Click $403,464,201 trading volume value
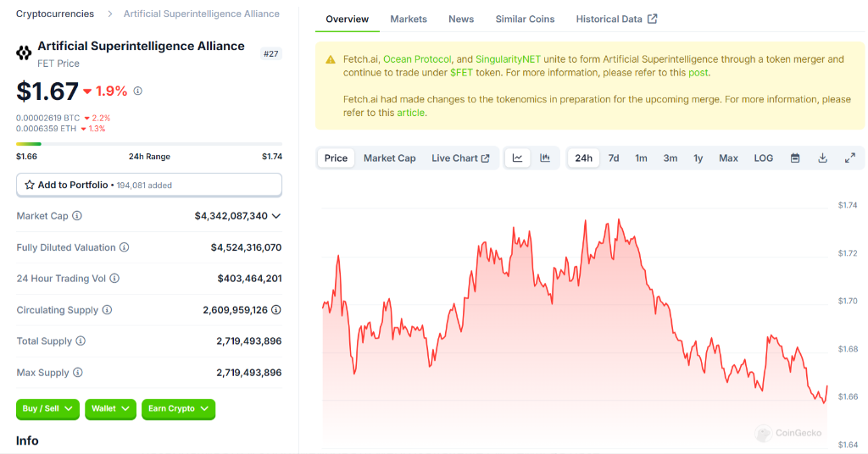 pyautogui.click(x=249, y=278)
